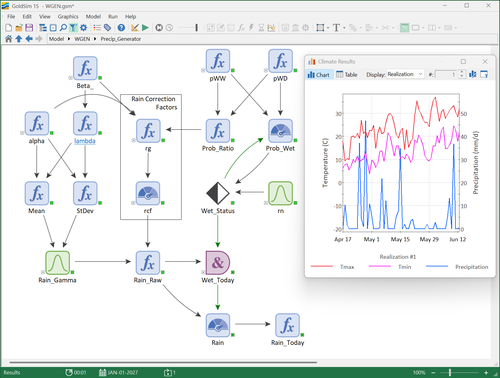This screenshot has width=500, height=378.
Task: Select the Wet_Today AND gate element
Action: [218, 263]
